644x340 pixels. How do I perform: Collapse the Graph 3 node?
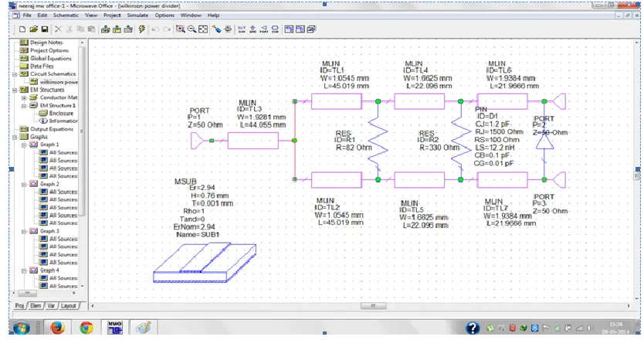click(24, 231)
